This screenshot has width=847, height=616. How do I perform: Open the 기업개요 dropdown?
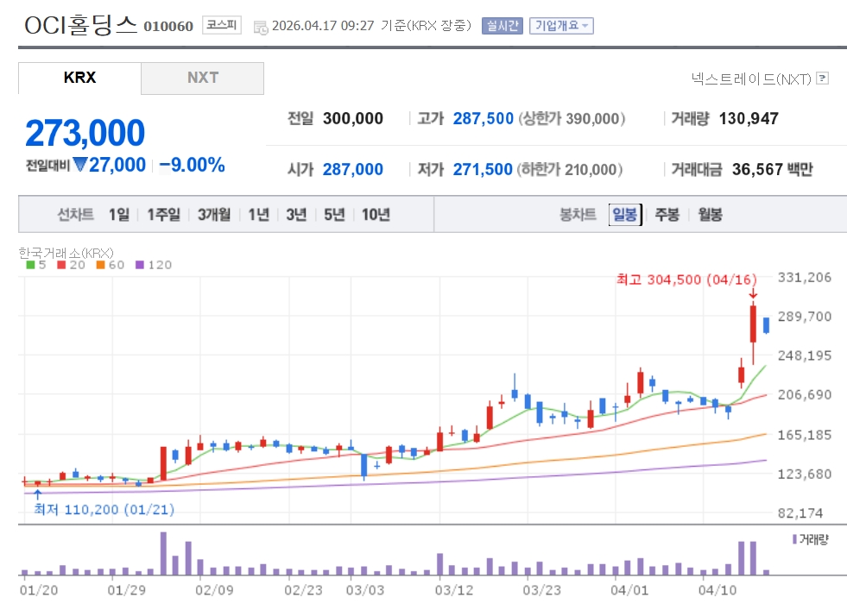(561, 25)
